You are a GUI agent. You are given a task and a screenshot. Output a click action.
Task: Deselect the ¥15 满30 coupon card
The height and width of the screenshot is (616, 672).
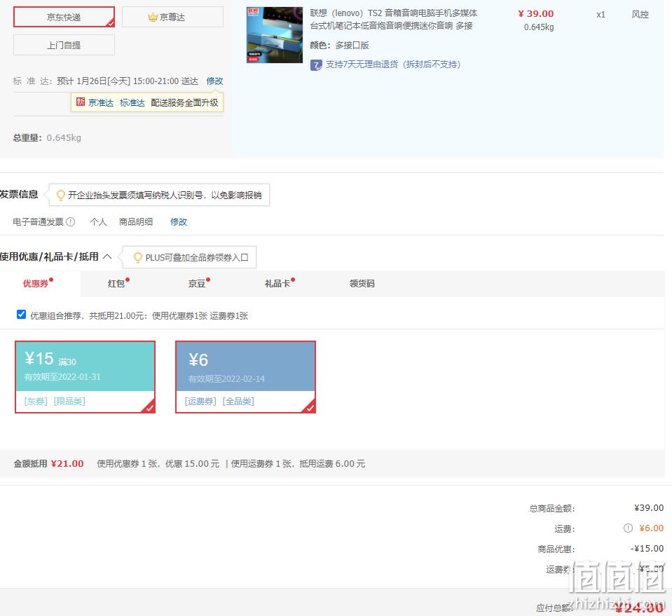click(85, 377)
